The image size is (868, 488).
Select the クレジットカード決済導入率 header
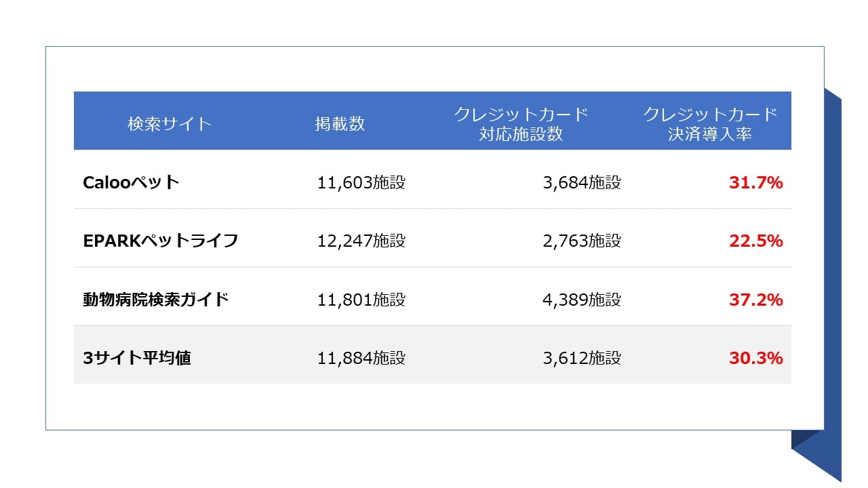(x=710, y=124)
